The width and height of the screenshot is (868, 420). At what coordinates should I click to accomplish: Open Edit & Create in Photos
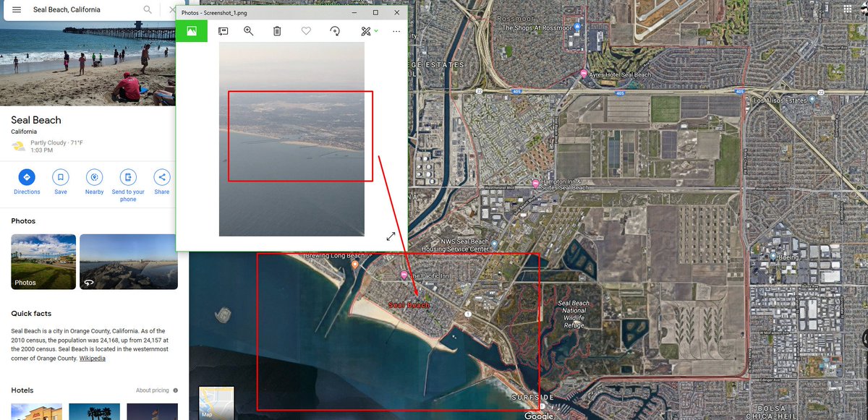(366, 31)
